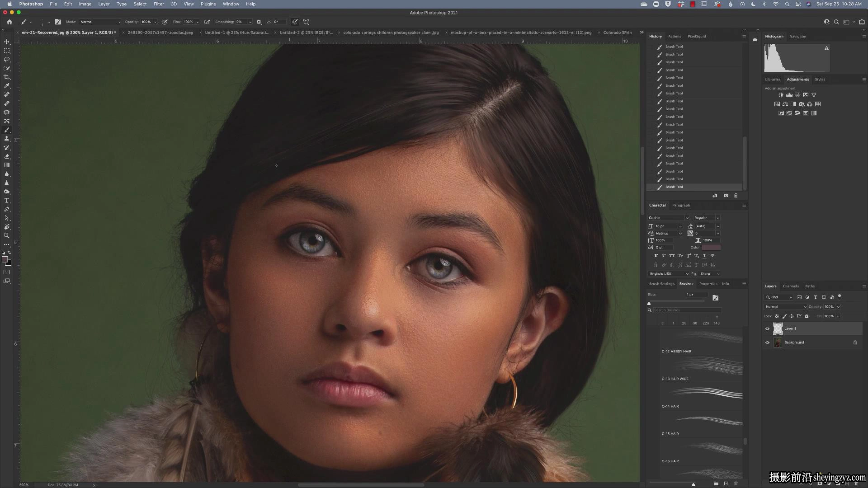Open the Apple menu
Image resolution: width=868 pixels, height=488 pixels.
click(9, 4)
